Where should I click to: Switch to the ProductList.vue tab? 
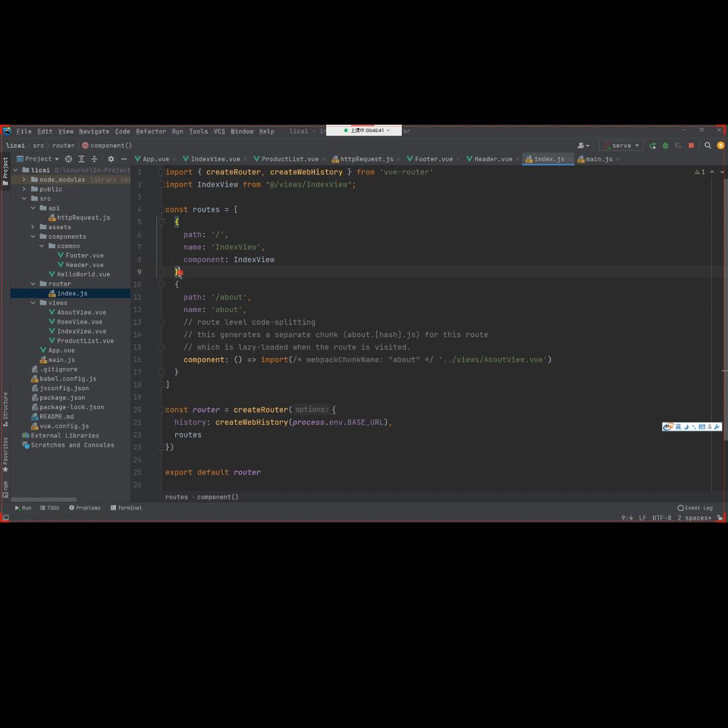289,159
